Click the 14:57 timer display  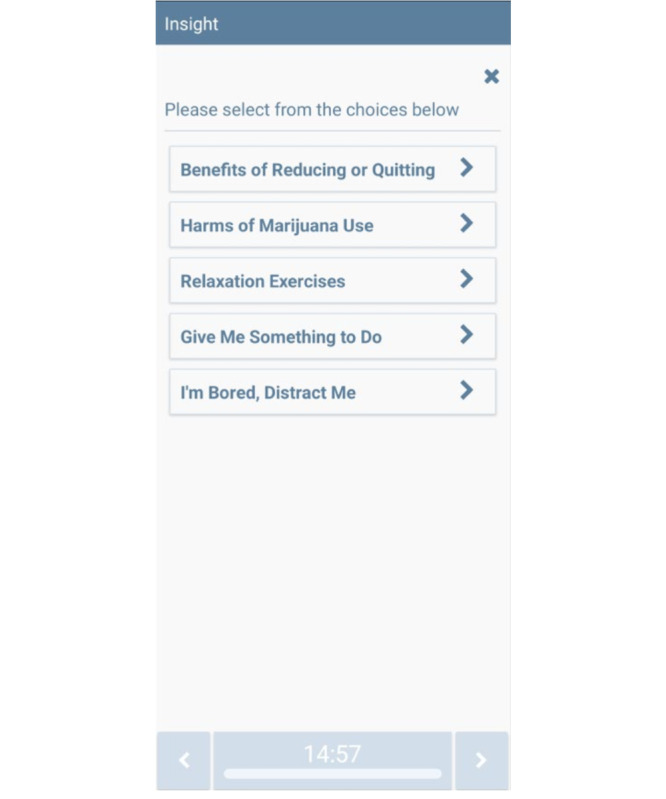332,754
